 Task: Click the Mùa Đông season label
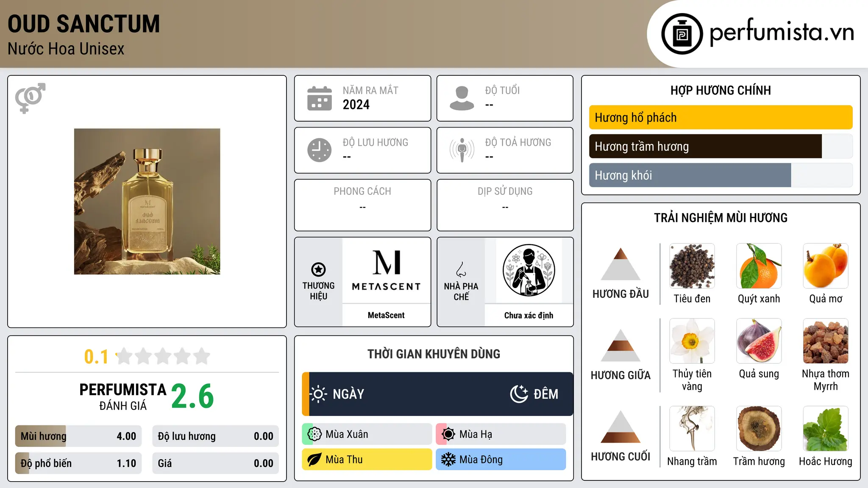pos(481,460)
